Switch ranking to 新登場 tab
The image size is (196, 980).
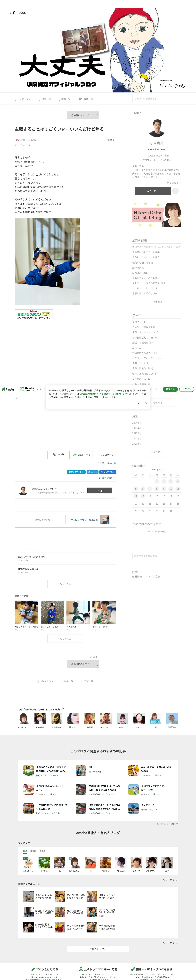pos(33,851)
